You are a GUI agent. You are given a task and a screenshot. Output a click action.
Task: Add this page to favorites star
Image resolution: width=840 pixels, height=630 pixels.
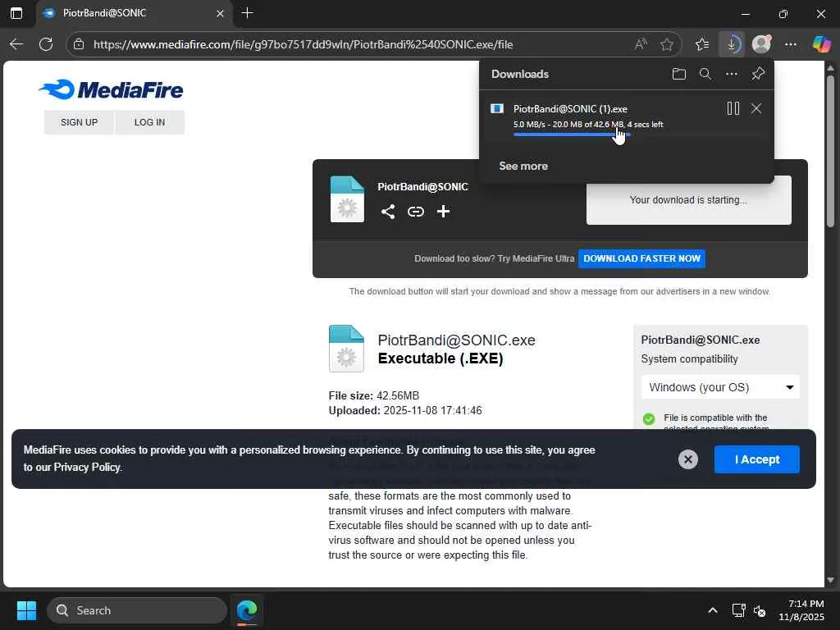coord(666,44)
